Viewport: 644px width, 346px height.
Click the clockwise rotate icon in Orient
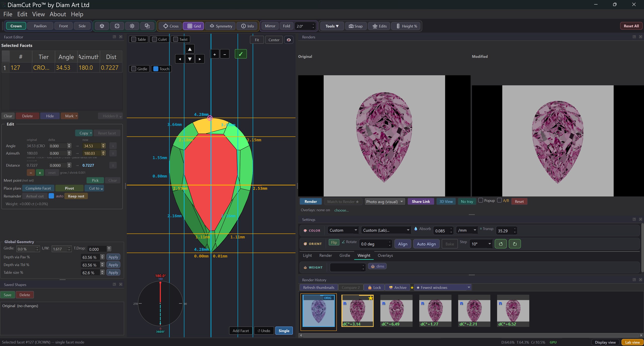click(x=515, y=244)
